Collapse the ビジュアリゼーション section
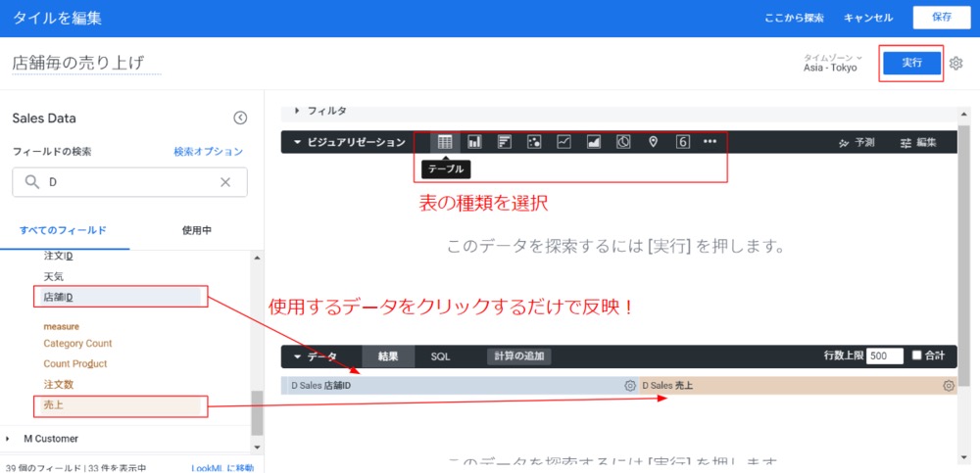 coord(297,142)
